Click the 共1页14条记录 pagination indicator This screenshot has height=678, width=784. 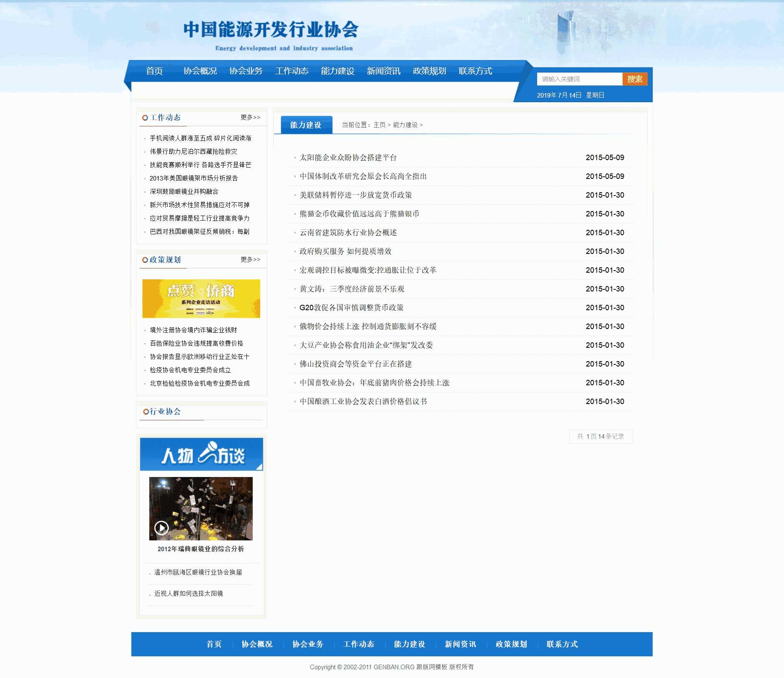pos(601,436)
